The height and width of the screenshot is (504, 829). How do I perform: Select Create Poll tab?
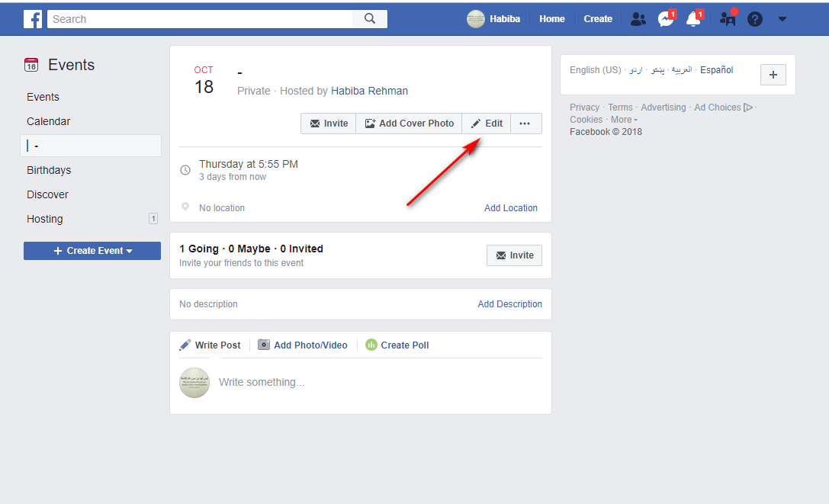[397, 345]
